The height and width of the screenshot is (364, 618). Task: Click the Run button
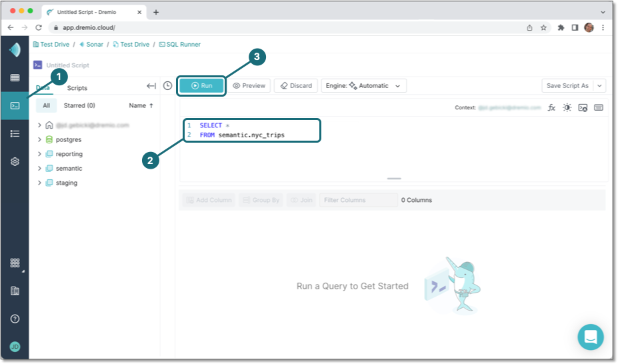point(201,85)
